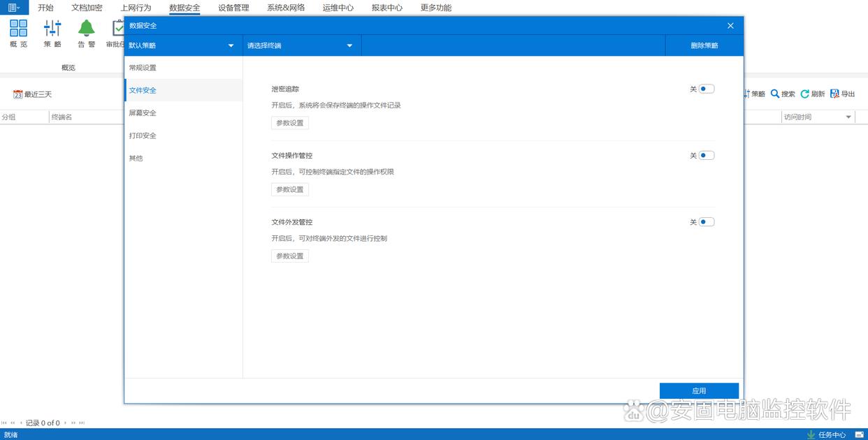Select 屏幕安全 in the left sidebar
The height and width of the screenshot is (440, 868).
(143, 112)
